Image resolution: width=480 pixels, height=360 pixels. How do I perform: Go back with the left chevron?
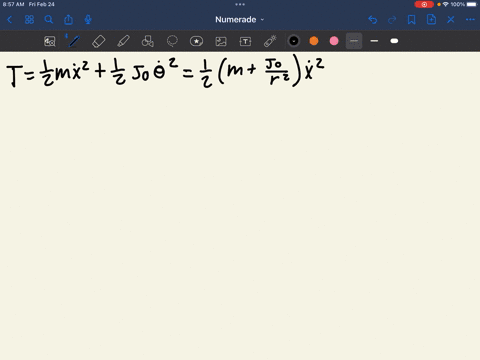(x=9, y=20)
